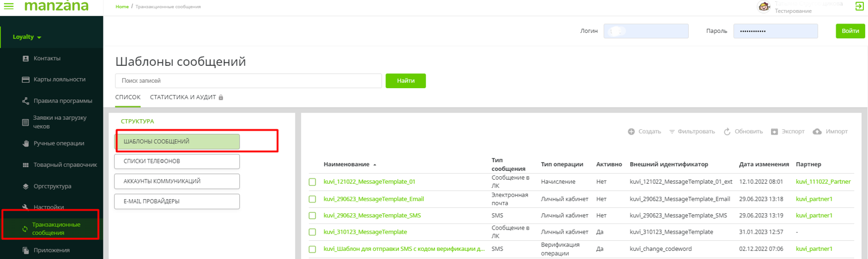Click Обновить refresh icon
868x259 pixels.
click(727, 132)
